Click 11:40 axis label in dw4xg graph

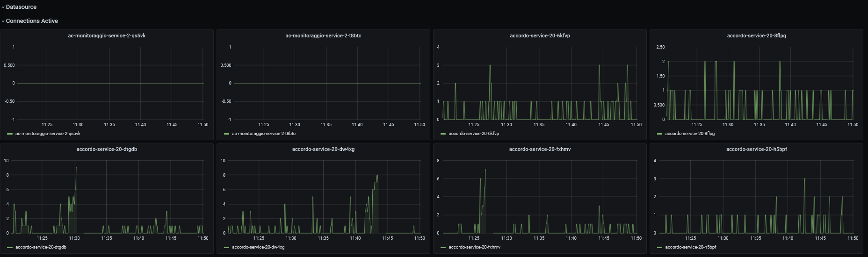click(355, 238)
